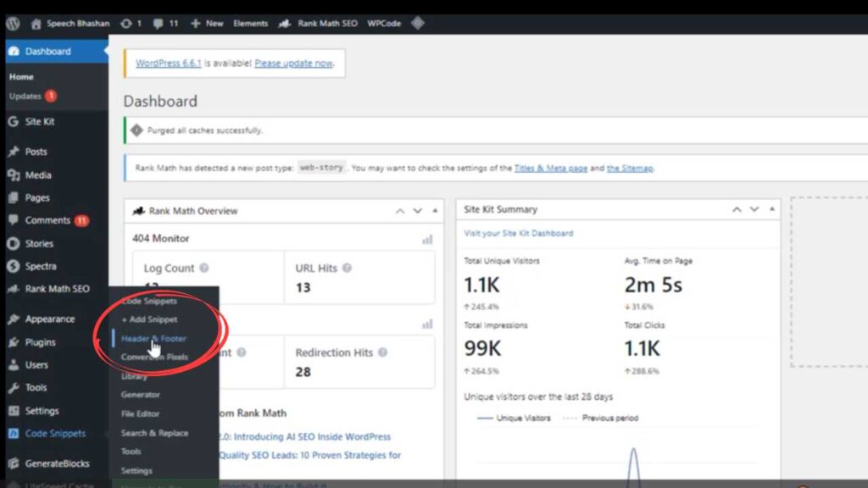The height and width of the screenshot is (488, 868).
Task: Click the Comments icon in the sidebar
Action: click(14, 220)
